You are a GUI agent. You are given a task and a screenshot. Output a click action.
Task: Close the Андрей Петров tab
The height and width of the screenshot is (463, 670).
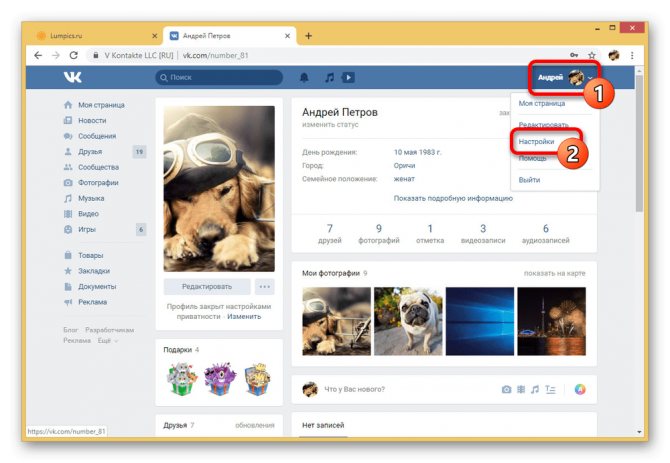click(288, 36)
